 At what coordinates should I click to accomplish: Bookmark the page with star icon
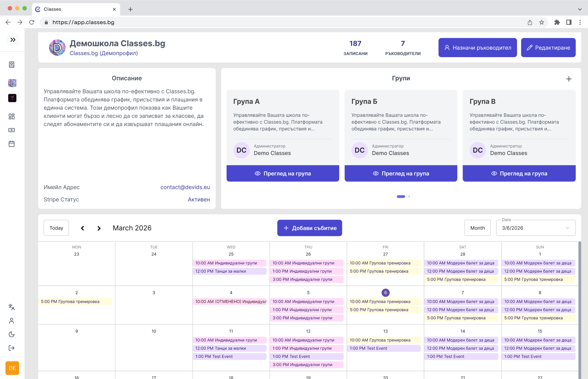point(542,22)
